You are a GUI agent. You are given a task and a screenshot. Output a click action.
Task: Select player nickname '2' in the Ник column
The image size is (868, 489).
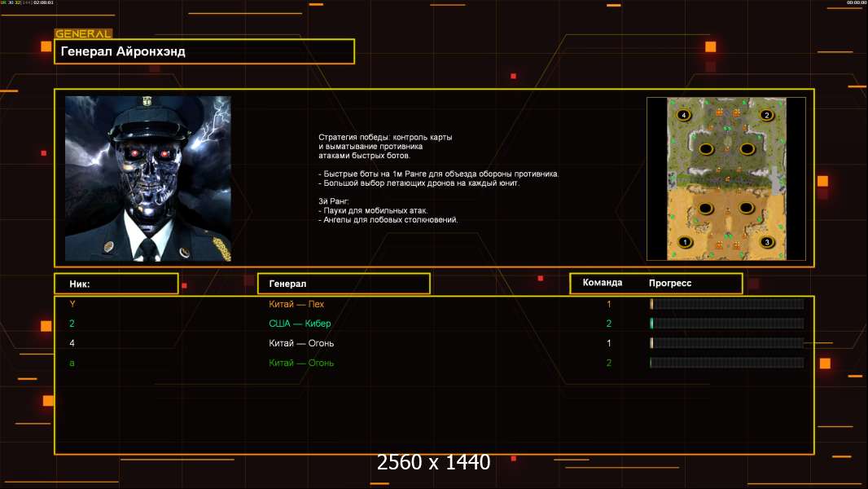coord(72,324)
